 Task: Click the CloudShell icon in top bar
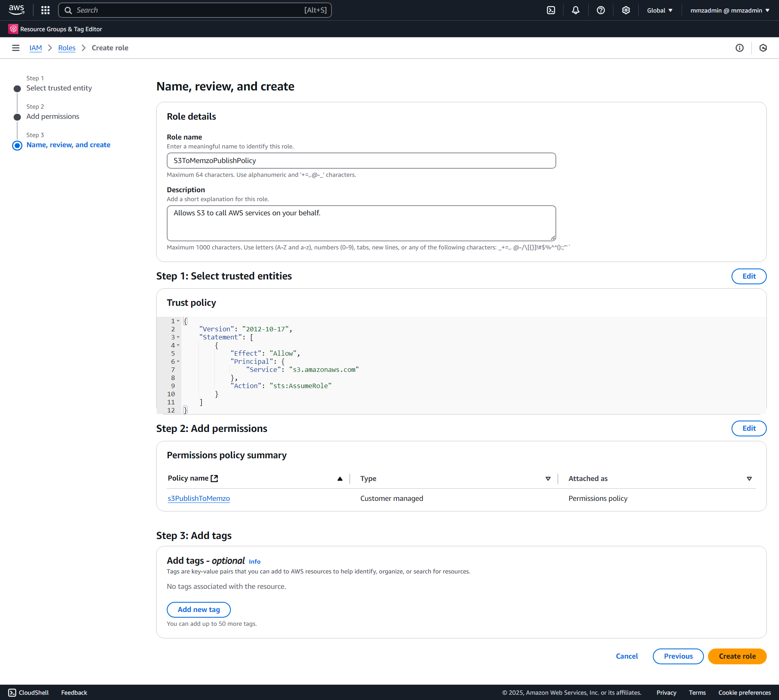click(551, 10)
